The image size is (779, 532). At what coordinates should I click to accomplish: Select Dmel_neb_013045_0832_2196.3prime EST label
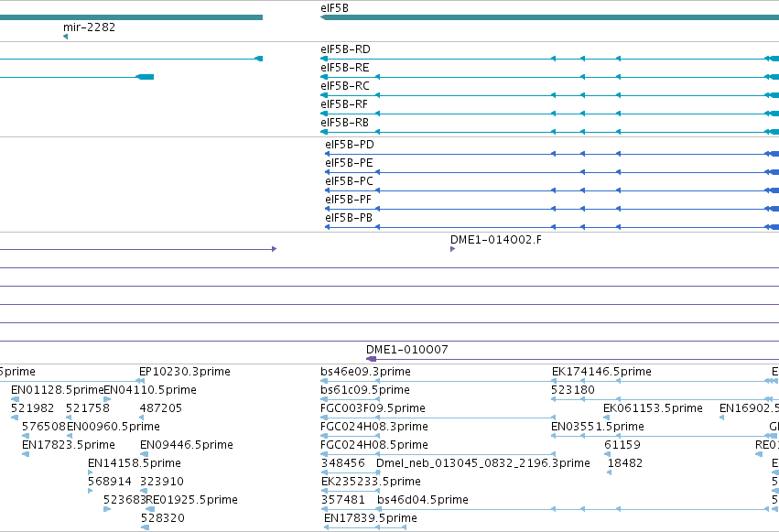click(483, 463)
